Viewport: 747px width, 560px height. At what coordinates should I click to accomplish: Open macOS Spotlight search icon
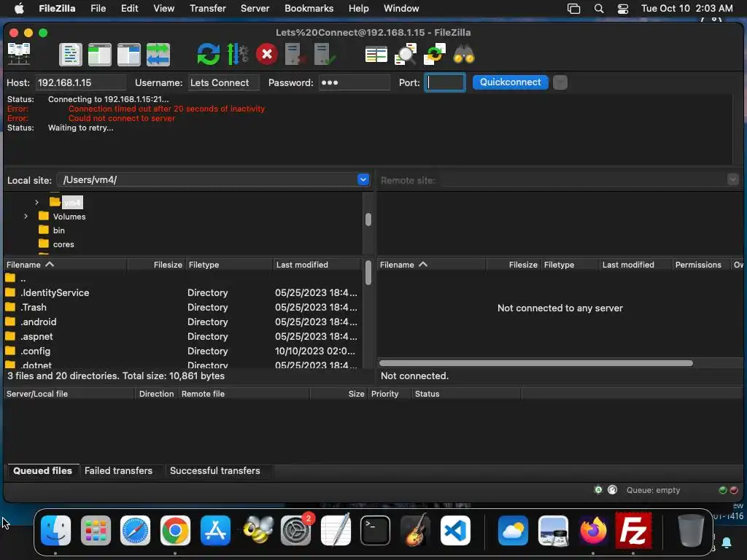(x=599, y=9)
